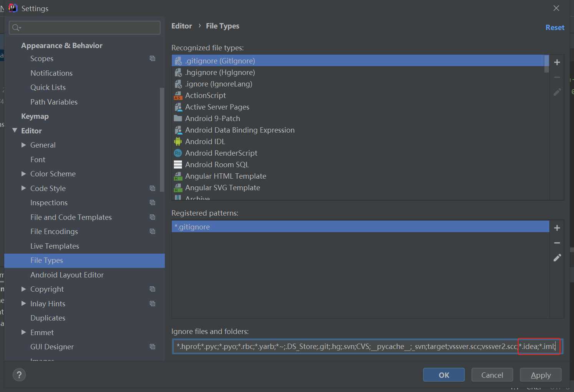Viewport: 574px width, 392px height.
Task: Open the Keymap settings
Action: coord(35,116)
